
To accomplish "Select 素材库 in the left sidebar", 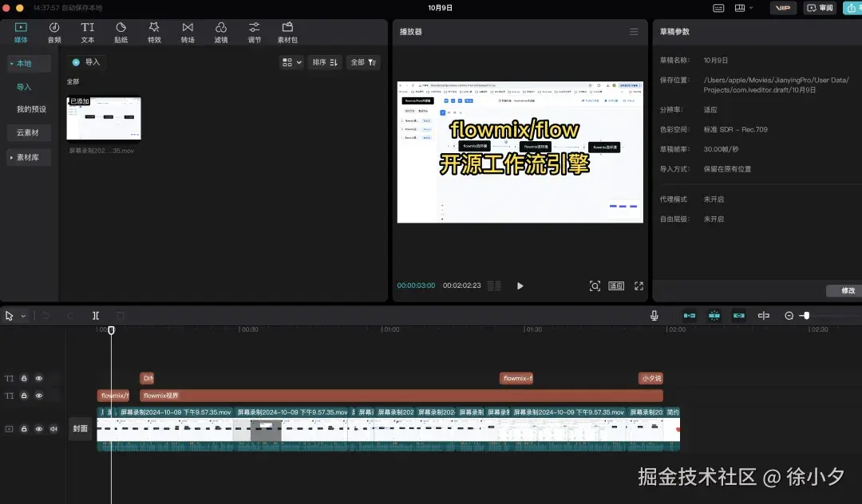I will (29, 157).
